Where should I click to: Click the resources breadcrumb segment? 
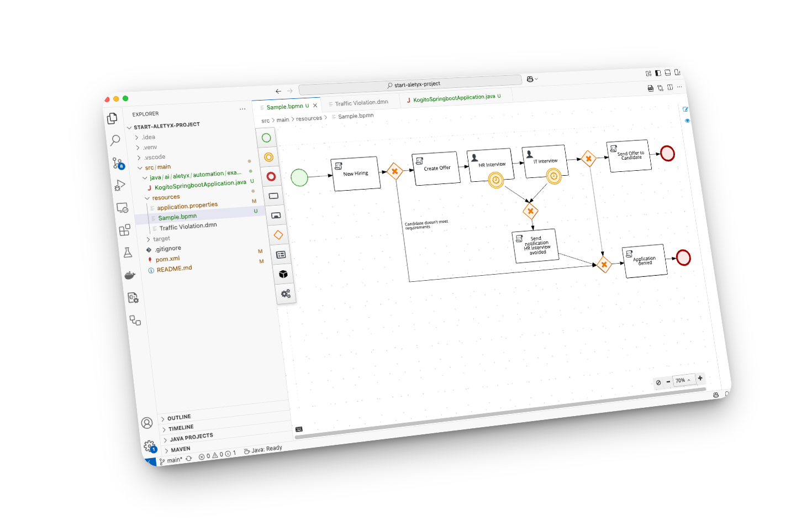pos(309,118)
